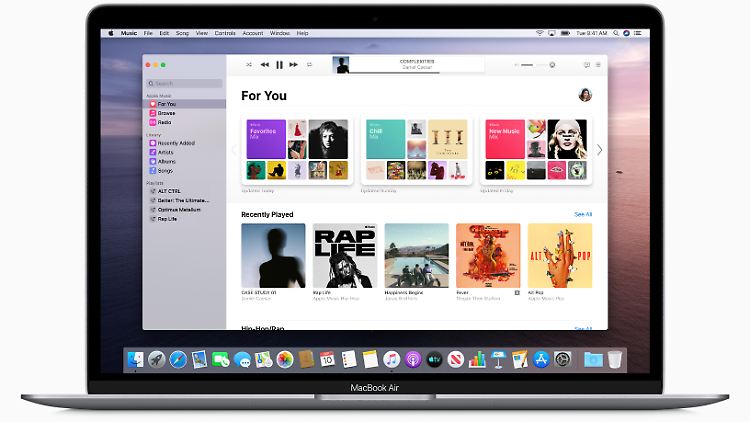Open the account profile picture
The image size is (750, 422).
click(585, 95)
